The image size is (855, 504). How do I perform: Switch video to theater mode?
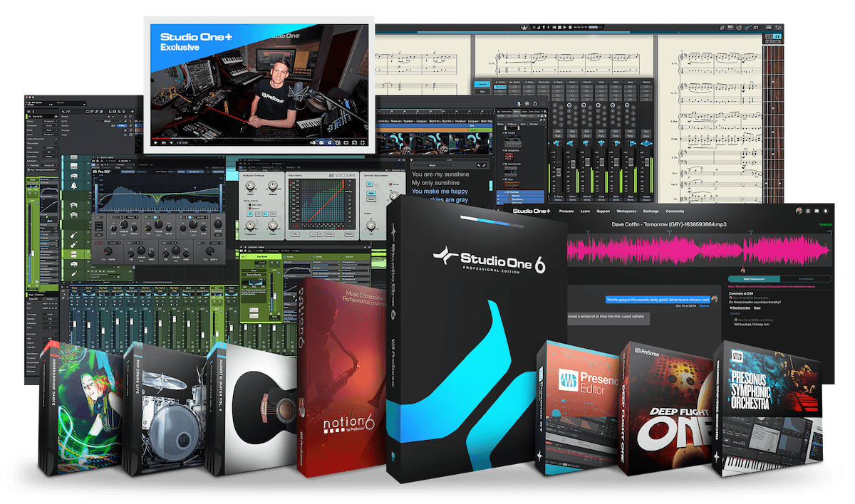point(346,142)
